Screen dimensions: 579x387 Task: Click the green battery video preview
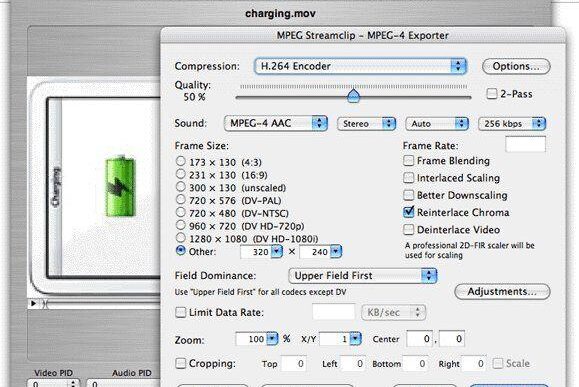pyautogui.click(x=120, y=186)
